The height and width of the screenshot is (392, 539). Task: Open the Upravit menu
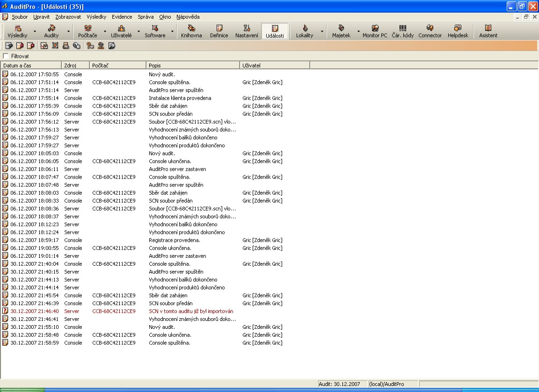coord(42,17)
